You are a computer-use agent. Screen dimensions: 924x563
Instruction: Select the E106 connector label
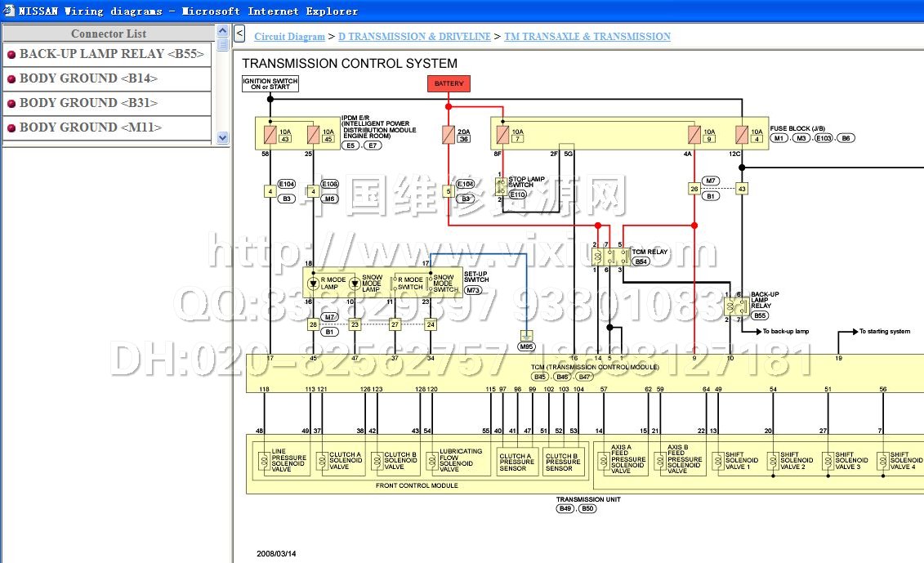pyautogui.click(x=329, y=184)
